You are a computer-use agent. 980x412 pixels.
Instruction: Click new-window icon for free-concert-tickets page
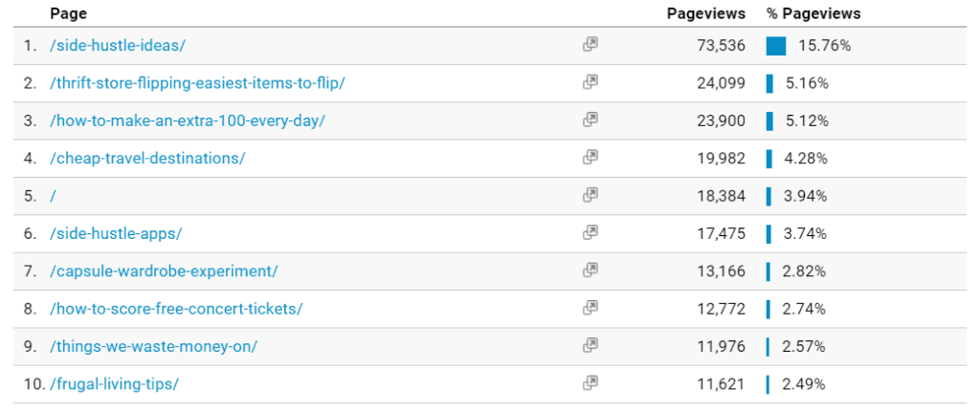point(590,308)
